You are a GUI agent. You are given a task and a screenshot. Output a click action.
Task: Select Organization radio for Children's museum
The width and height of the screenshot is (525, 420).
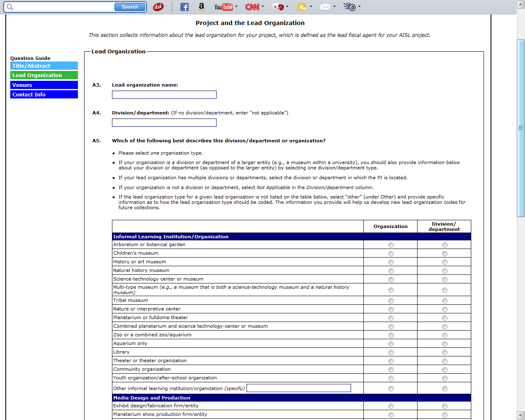tap(391, 254)
